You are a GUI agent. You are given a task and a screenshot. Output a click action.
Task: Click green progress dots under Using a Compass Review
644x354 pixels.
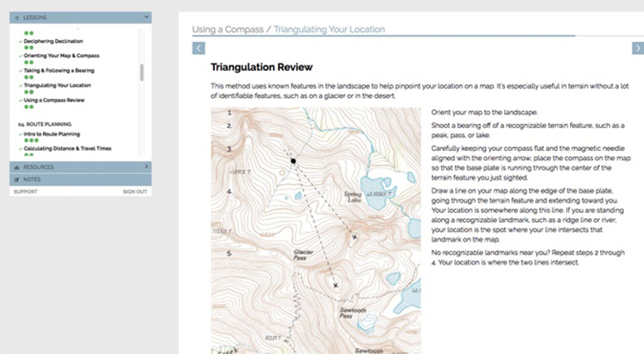[x=28, y=108]
